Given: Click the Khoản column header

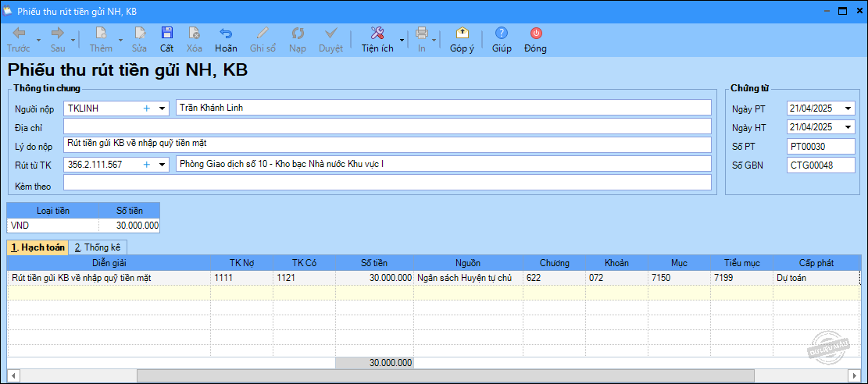Looking at the screenshot, I should click(x=617, y=263).
